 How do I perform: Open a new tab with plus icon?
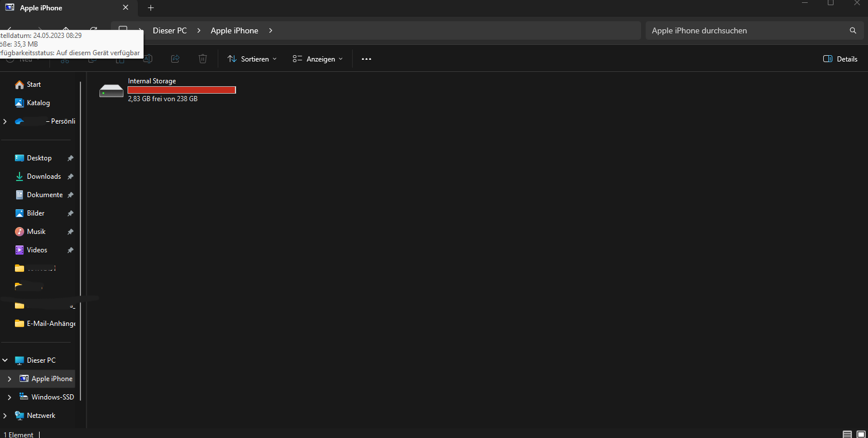151,8
